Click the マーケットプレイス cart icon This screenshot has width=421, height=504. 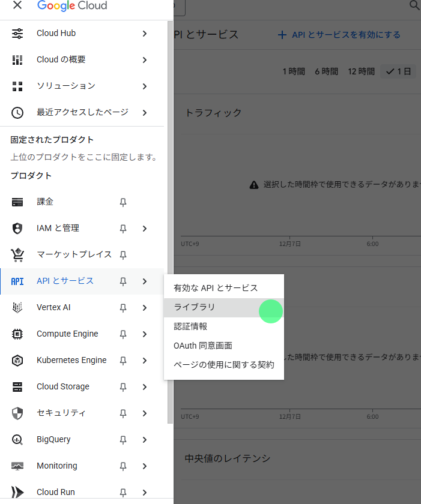(x=17, y=255)
